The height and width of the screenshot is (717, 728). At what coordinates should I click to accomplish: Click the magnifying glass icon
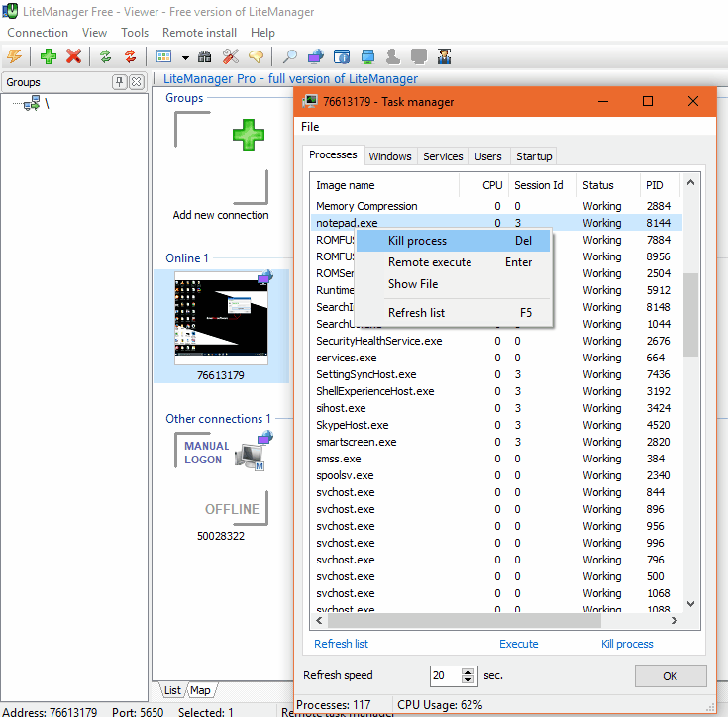point(289,56)
